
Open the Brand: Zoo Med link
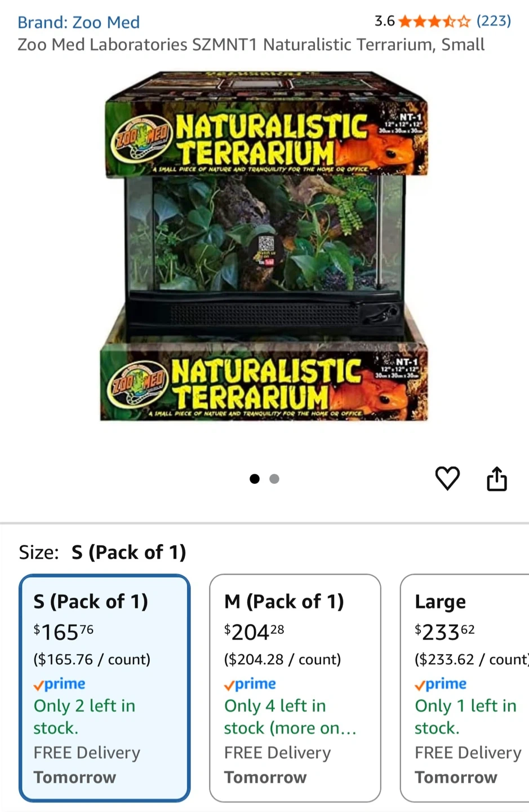pos(78,22)
